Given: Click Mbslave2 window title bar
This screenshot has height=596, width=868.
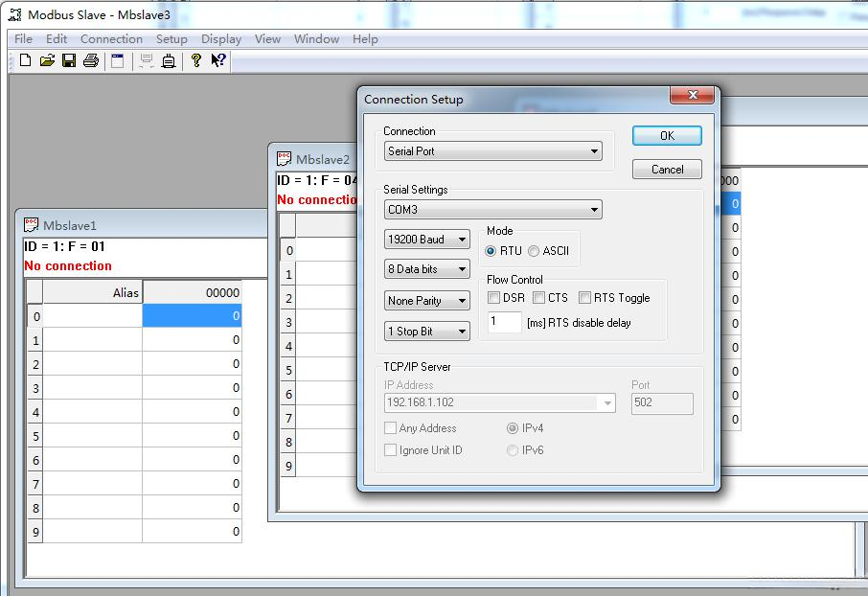Looking at the screenshot, I should [313, 159].
